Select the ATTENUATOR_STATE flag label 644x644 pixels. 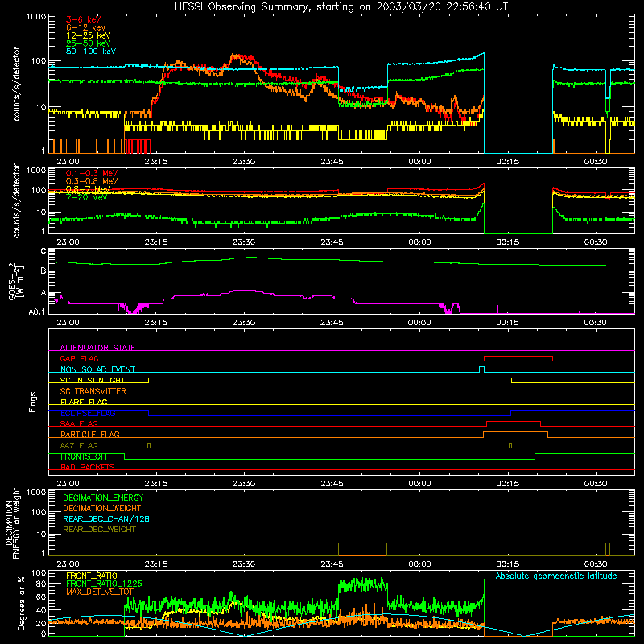tap(97, 348)
